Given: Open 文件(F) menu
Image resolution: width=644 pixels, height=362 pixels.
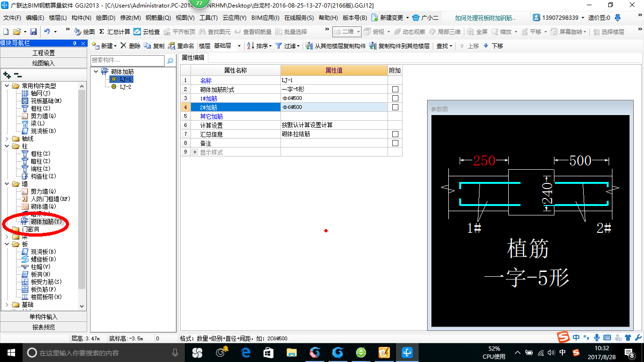Looking at the screenshot, I should coord(13,18).
